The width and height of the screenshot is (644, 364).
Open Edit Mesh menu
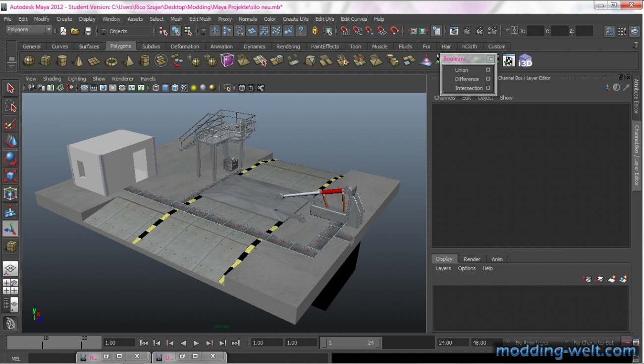tap(200, 19)
